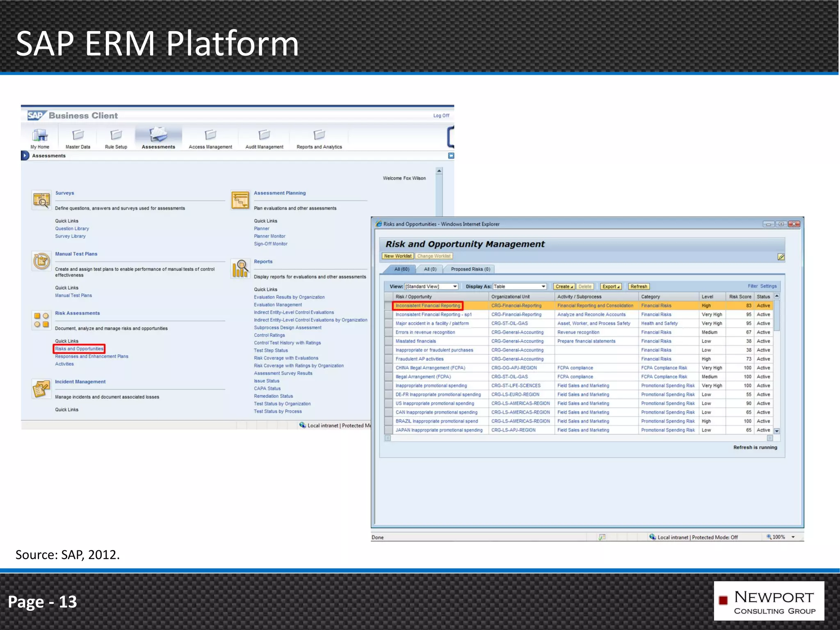Click the personalize pencil icon in worklist
This screenshot has height=630, width=840.
click(x=781, y=257)
